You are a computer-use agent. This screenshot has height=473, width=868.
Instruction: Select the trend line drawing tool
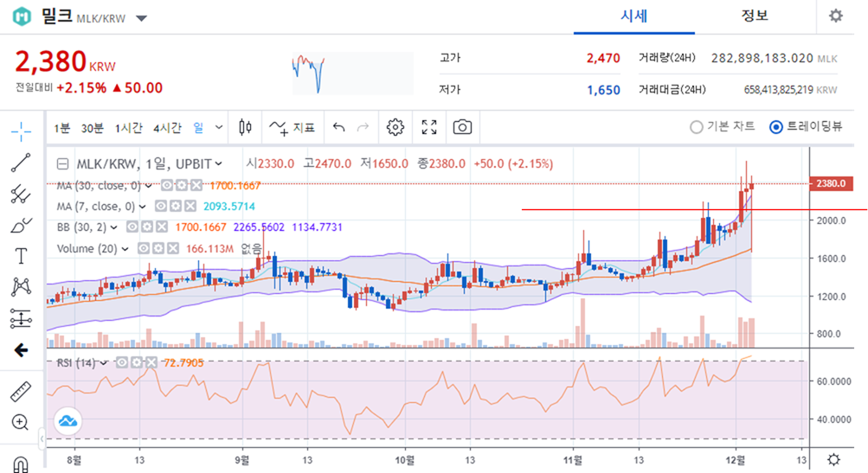(x=21, y=163)
